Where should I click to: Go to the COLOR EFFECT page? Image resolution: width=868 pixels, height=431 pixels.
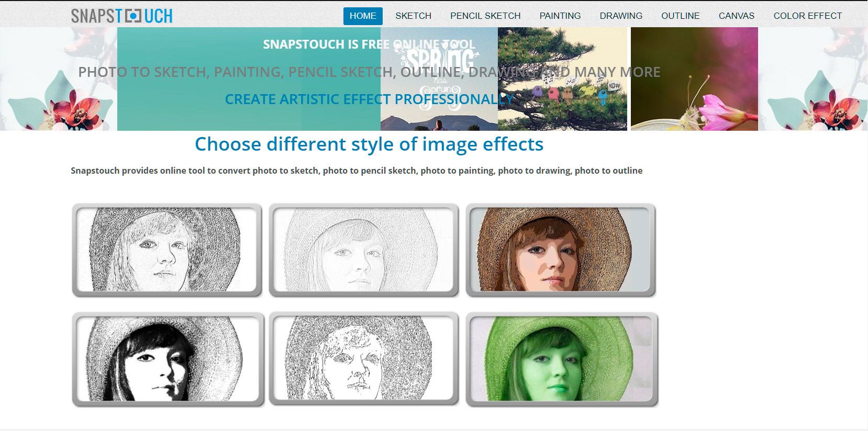pyautogui.click(x=807, y=16)
